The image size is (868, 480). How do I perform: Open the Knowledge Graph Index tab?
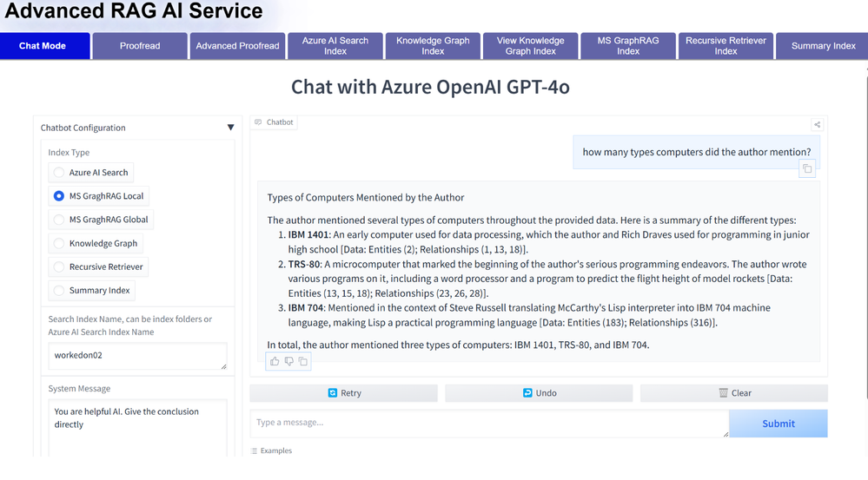click(433, 46)
